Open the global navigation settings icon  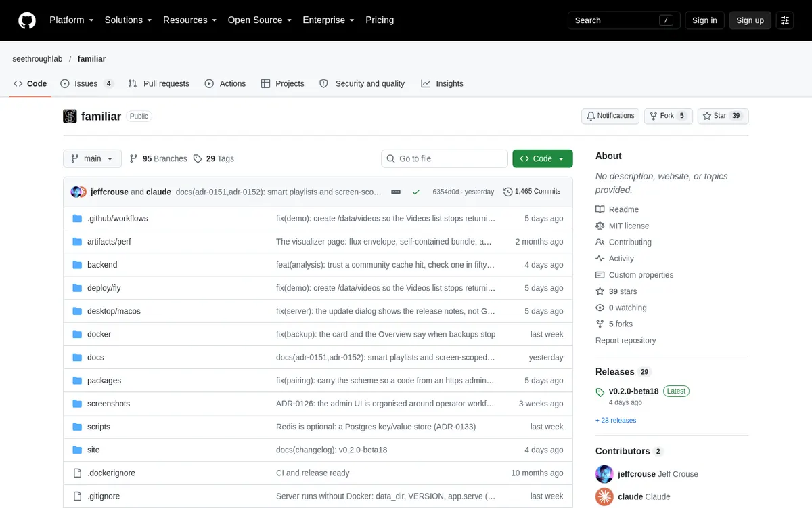785,20
